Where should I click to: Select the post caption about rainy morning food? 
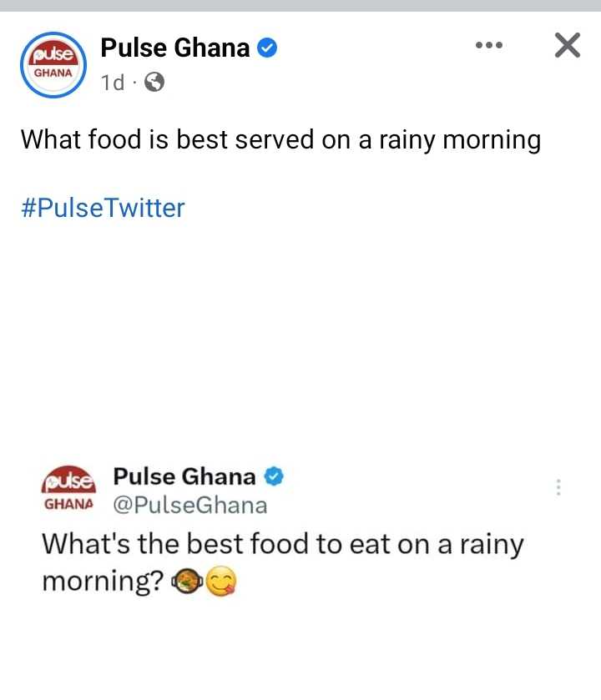[x=280, y=139]
